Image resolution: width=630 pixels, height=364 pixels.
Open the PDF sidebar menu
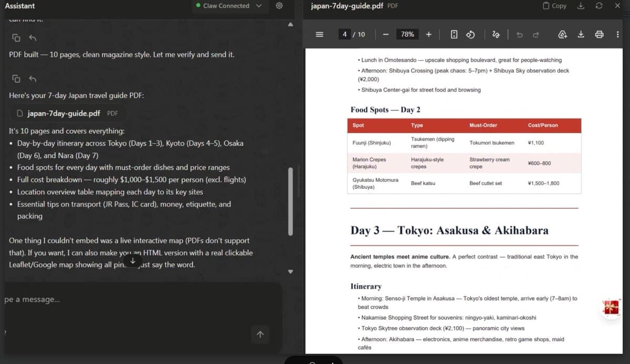click(319, 34)
